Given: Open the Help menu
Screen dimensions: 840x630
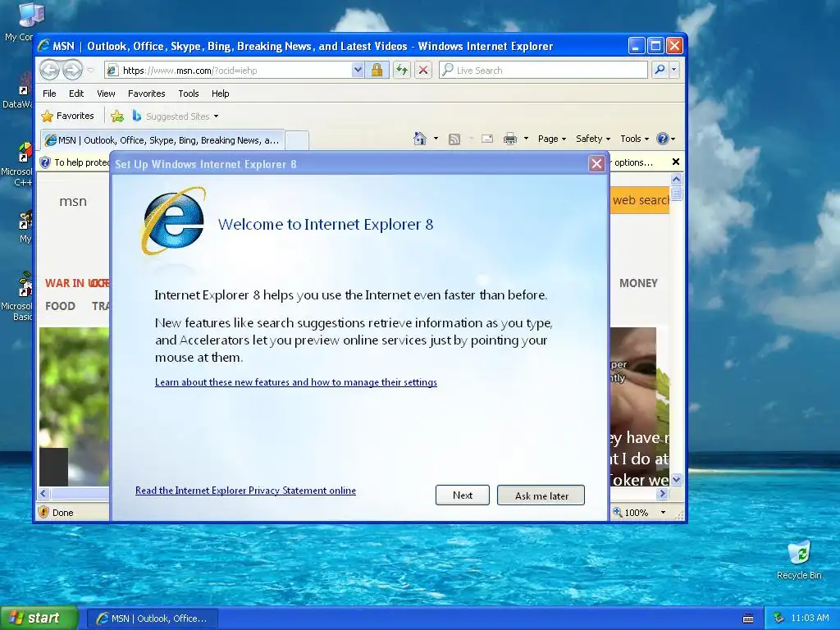Looking at the screenshot, I should coord(220,94).
